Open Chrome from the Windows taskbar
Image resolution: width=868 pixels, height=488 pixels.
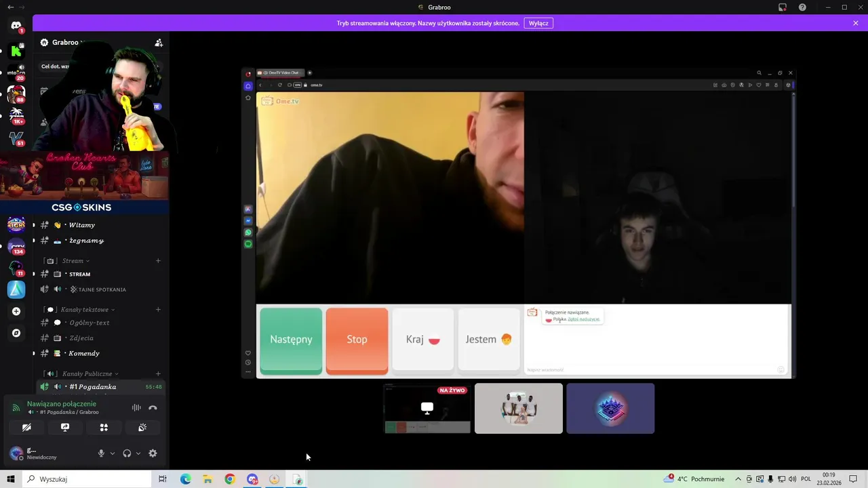pos(230,479)
